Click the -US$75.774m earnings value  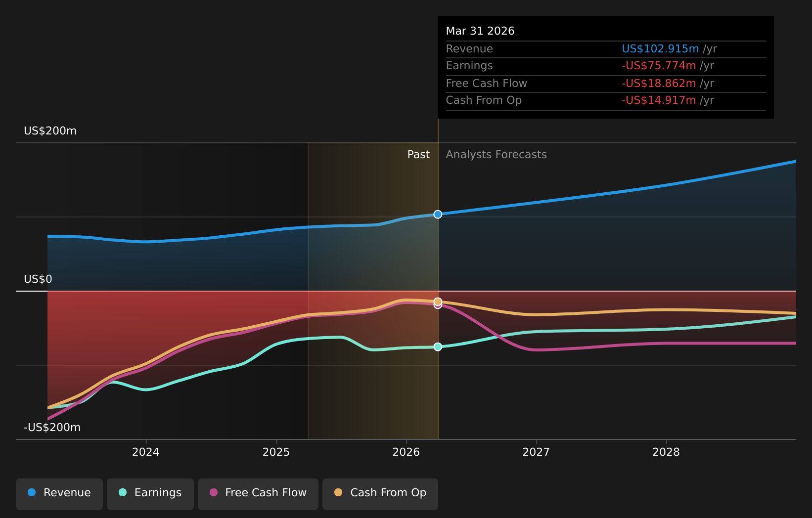(x=659, y=66)
